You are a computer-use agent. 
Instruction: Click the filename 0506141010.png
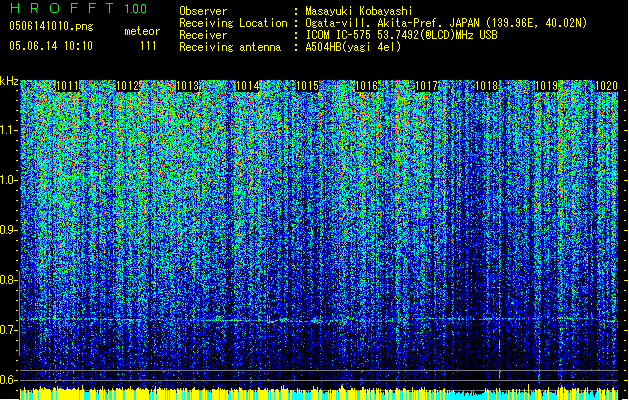(x=51, y=26)
